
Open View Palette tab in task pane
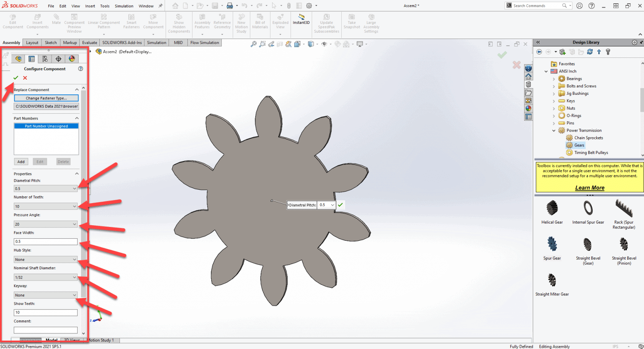click(528, 101)
